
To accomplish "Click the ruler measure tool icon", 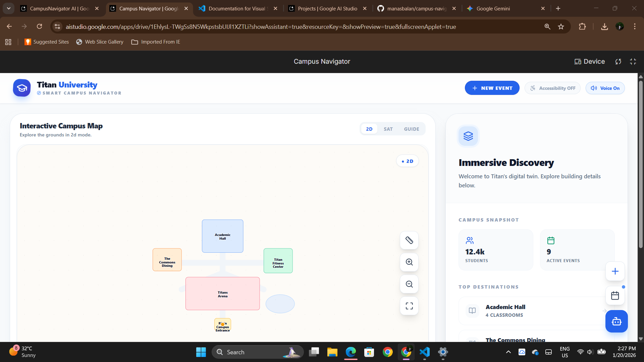I will click(x=409, y=240).
